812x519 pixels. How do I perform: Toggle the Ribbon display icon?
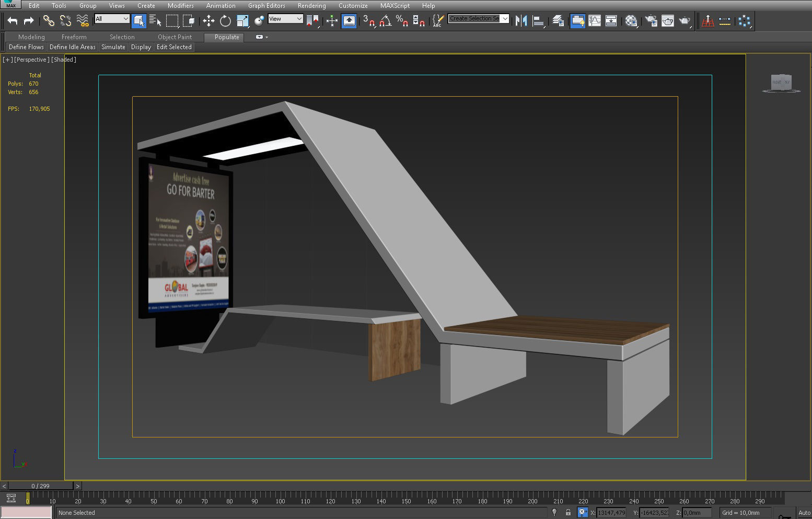click(x=578, y=21)
